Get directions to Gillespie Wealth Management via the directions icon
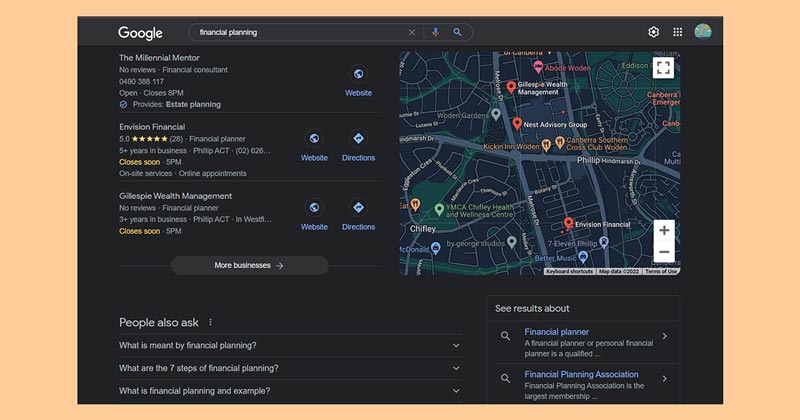Viewport: 800px width, 420px height. point(358,207)
